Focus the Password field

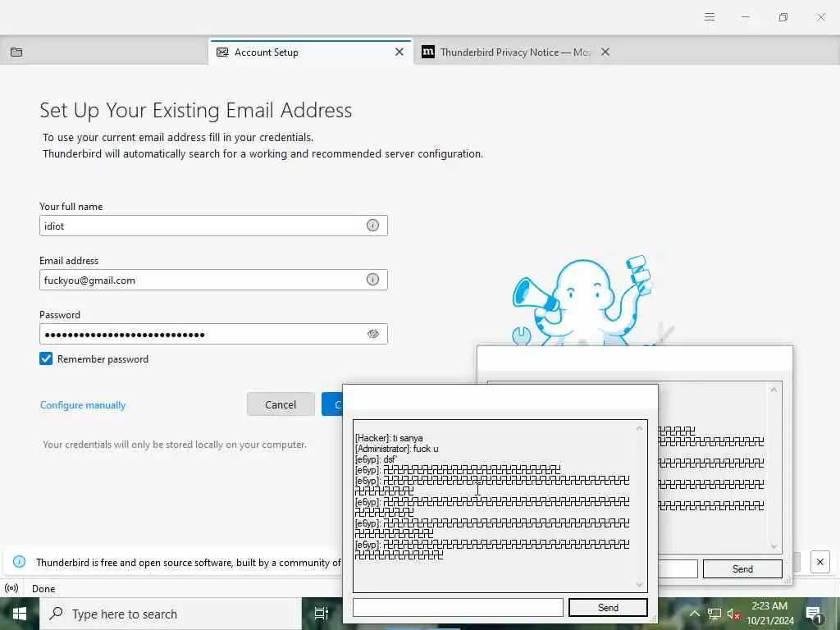pyautogui.click(x=213, y=334)
